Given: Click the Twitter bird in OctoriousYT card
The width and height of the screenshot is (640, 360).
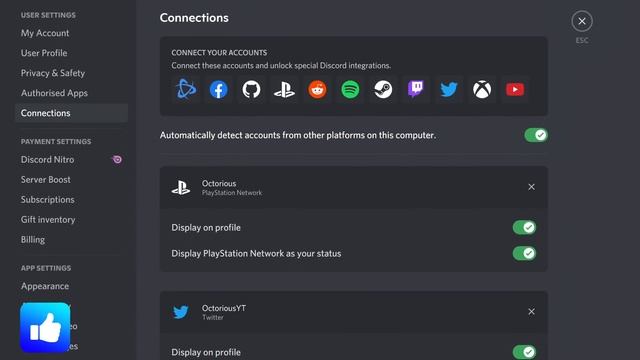Looking at the screenshot, I should coord(180,312).
